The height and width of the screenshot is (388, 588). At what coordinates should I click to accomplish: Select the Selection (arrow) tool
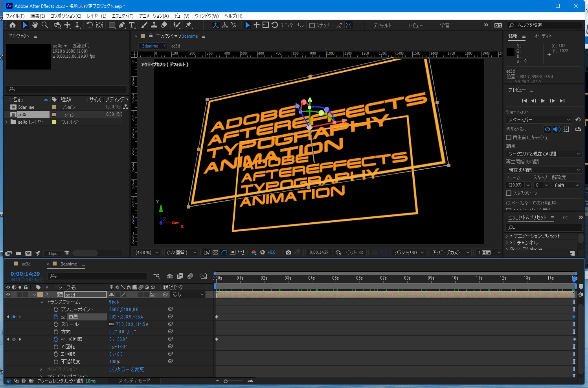25,25
